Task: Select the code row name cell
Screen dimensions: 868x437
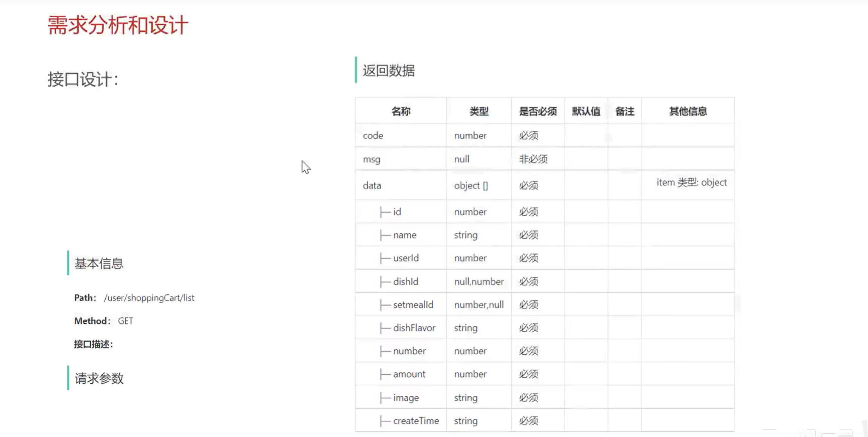Action: 373,136
